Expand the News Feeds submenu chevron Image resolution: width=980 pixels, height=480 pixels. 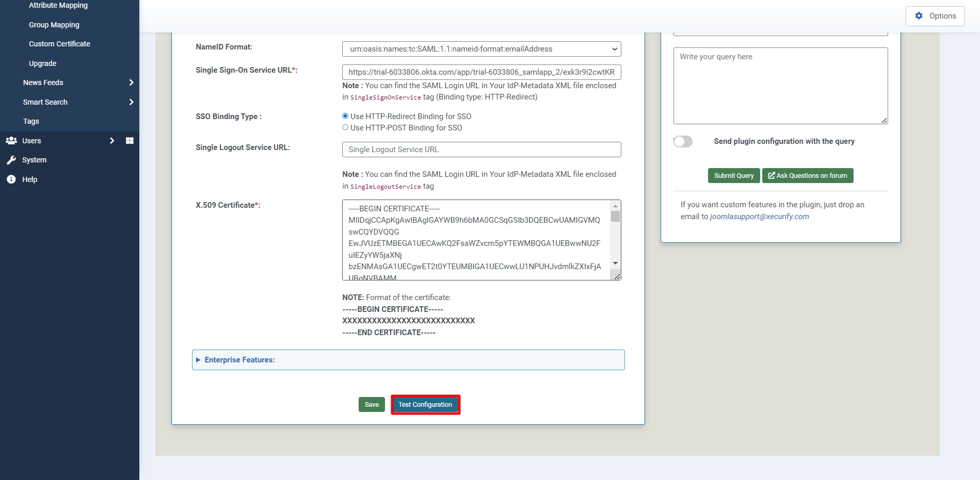[x=131, y=82]
